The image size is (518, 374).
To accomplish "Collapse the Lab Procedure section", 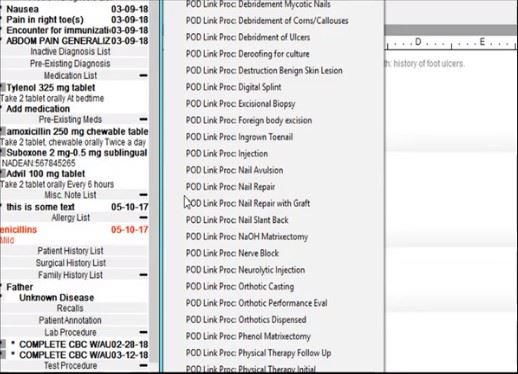I will point(143,332).
